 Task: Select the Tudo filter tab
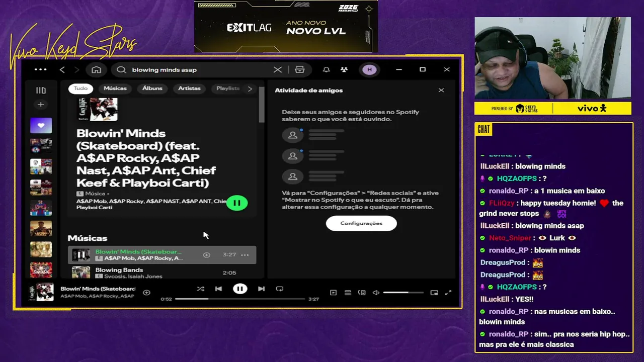(x=81, y=88)
